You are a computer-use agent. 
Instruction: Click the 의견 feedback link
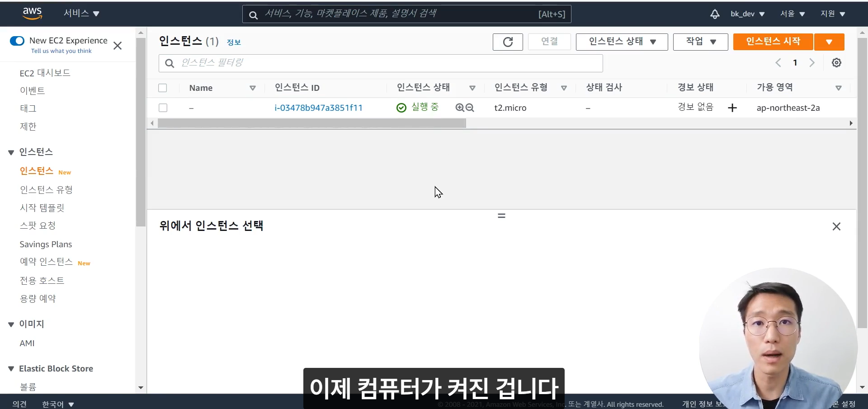click(x=20, y=404)
